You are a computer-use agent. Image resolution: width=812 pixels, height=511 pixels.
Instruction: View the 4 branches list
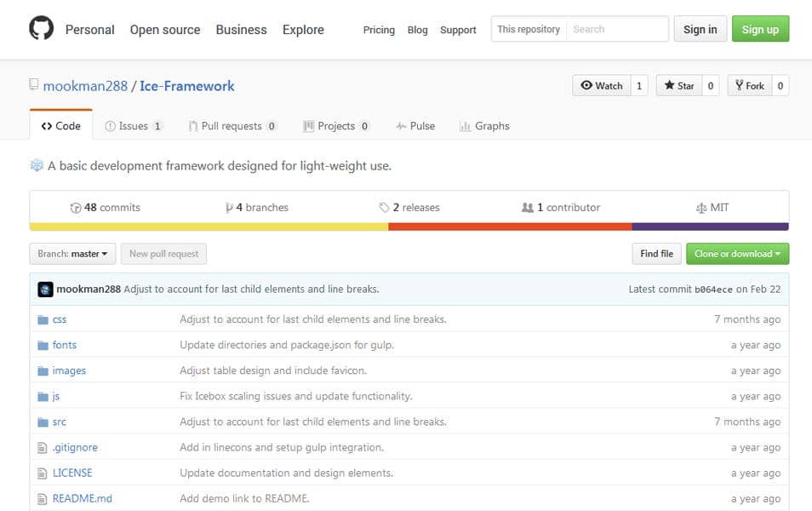click(257, 207)
